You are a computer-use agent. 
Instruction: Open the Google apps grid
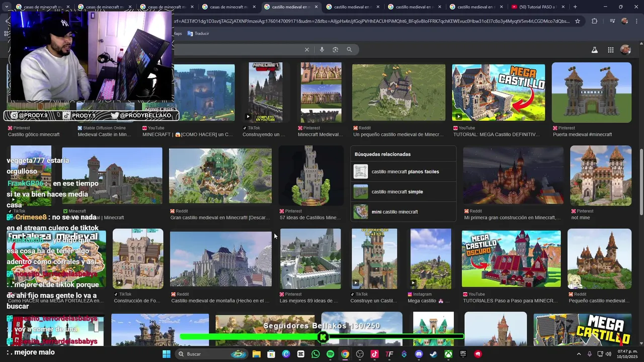tap(610, 50)
